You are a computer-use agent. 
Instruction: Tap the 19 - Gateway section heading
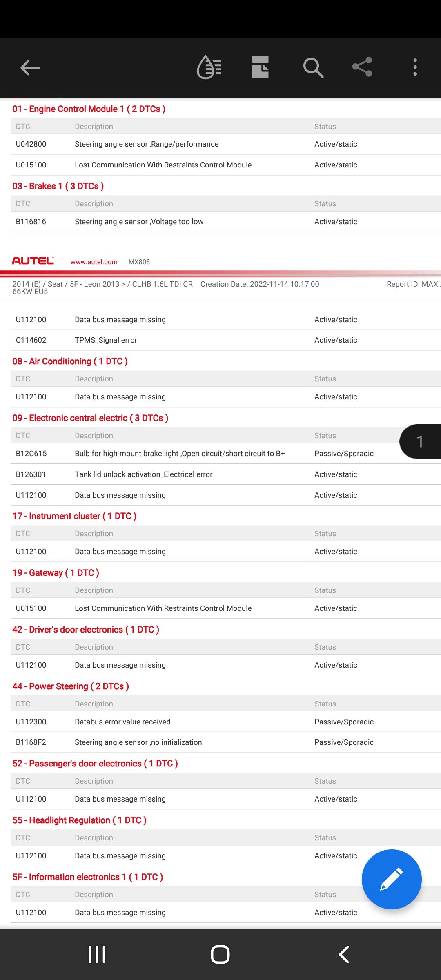click(56, 573)
